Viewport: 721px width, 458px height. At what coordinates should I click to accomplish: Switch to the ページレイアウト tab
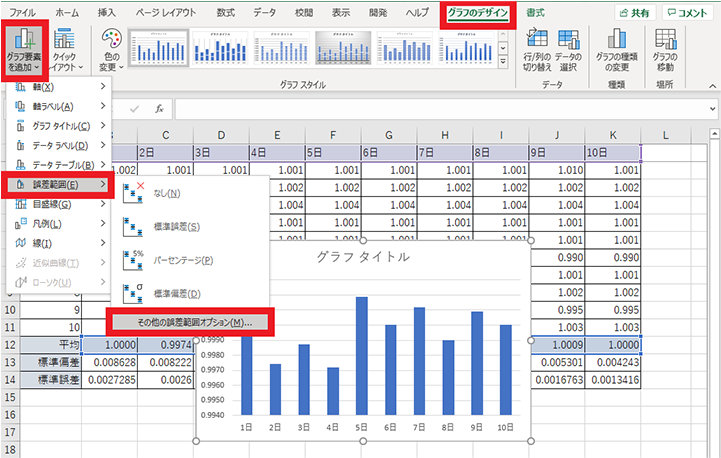(x=165, y=13)
